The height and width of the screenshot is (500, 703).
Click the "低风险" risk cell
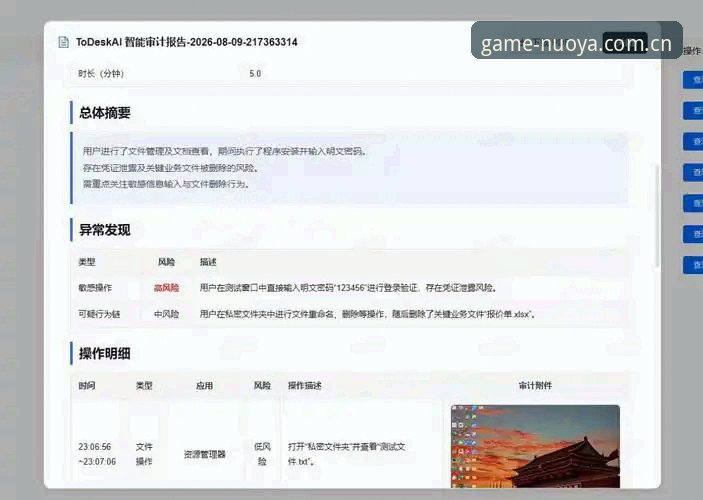262,454
